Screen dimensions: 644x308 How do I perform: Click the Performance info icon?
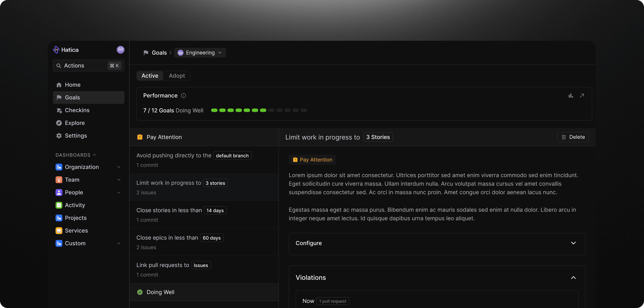pyautogui.click(x=183, y=95)
